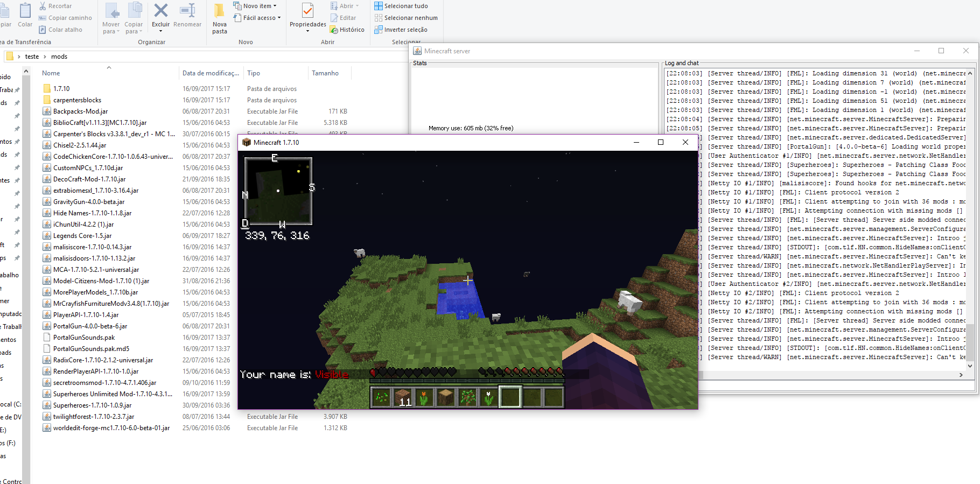Select CustomNPCs_1.7.10d.jar icon

(47, 167)
